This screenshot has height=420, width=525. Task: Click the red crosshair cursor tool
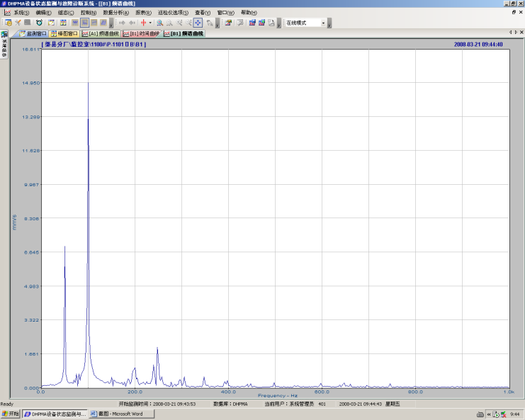point(143,23)
